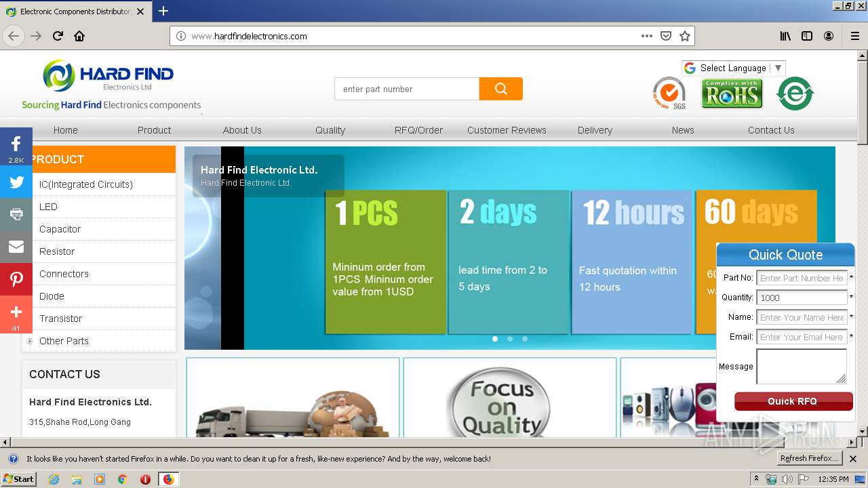Open Diode product category
The height and width of the screenshot is (488, 868).
point(52,296)
